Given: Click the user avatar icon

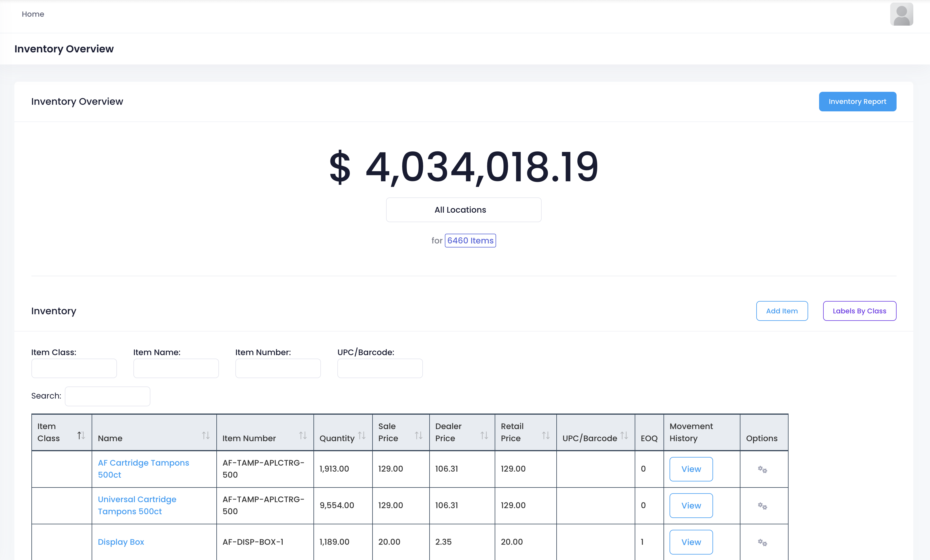Looking at the screenshot, I should 901,14.
